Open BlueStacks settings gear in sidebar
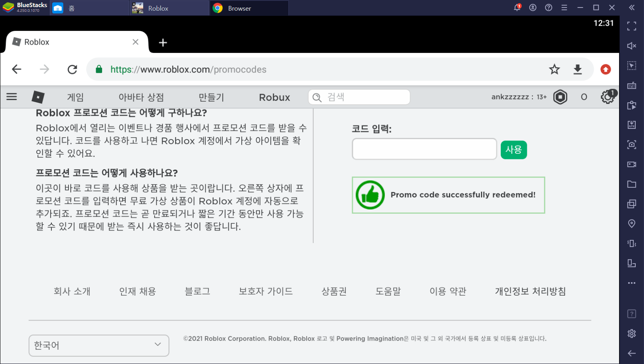The image size is (644, 364). (632, 334)
